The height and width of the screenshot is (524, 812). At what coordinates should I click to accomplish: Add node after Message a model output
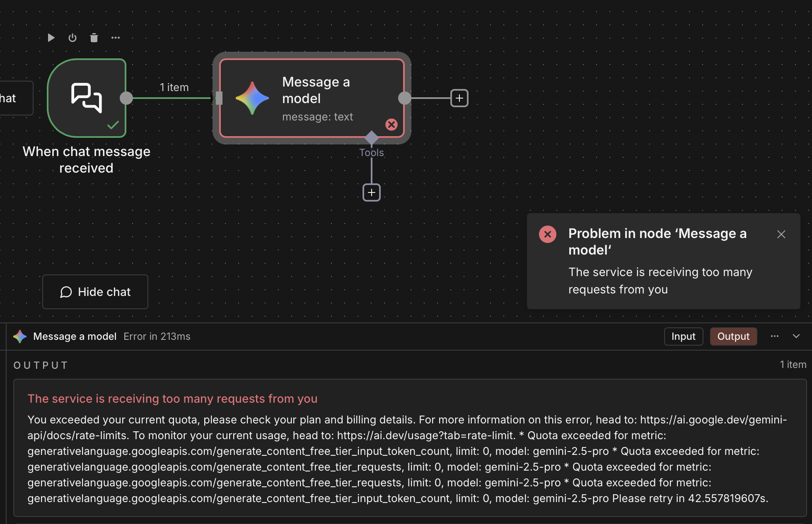459,98
